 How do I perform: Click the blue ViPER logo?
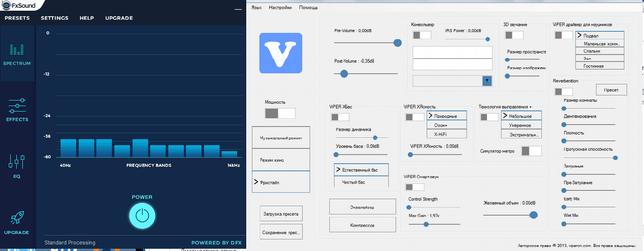[x=280, y=53]
